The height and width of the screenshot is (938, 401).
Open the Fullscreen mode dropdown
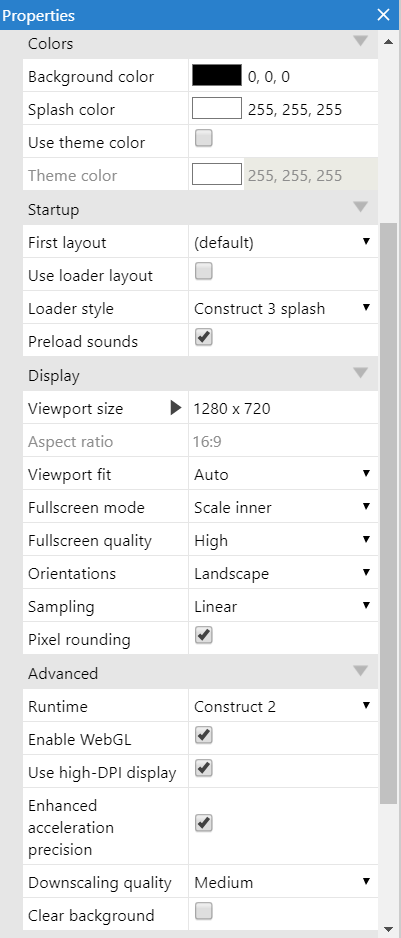click(x=283, y=507)
